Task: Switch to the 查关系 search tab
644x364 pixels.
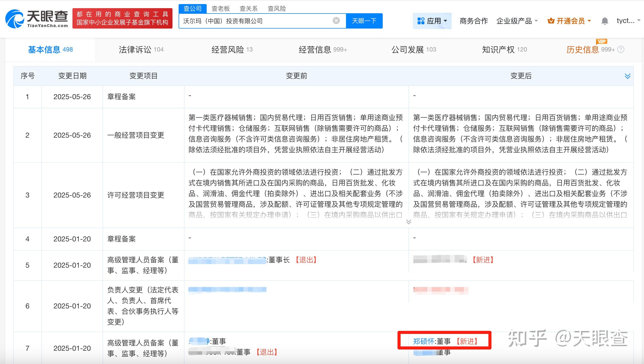Action: tap(249, 9)
